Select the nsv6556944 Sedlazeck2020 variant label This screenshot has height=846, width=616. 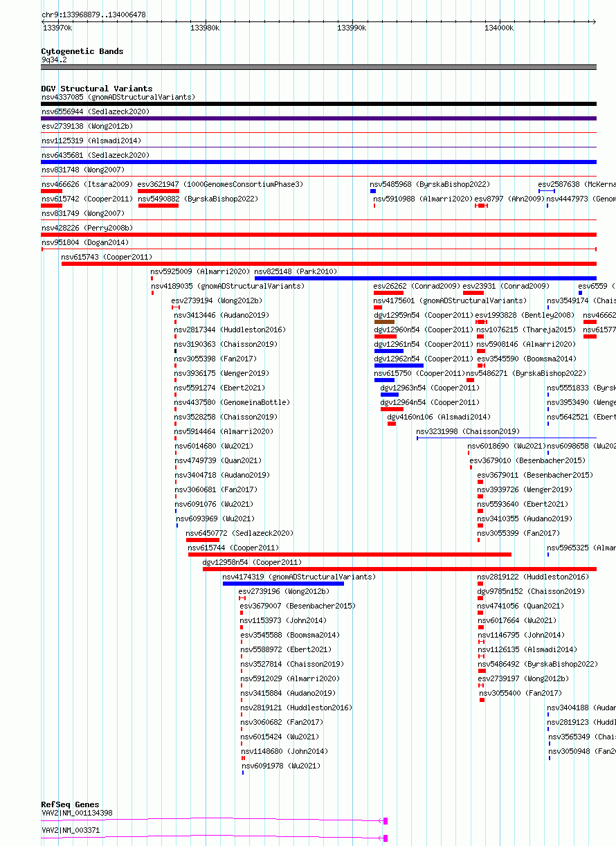point(96,111)
